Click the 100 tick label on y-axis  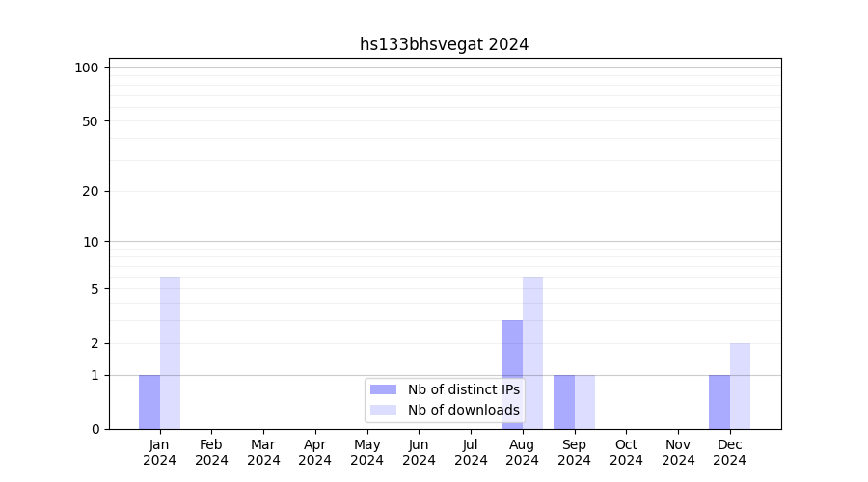pyautogui.click(x=87, y=67)
